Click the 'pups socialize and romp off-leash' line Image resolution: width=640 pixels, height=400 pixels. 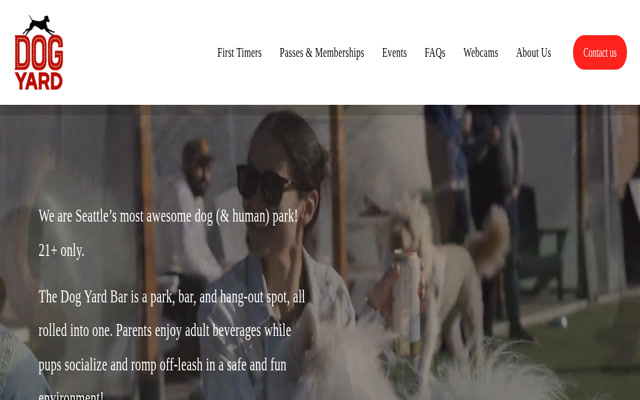(x=162, y=364)
